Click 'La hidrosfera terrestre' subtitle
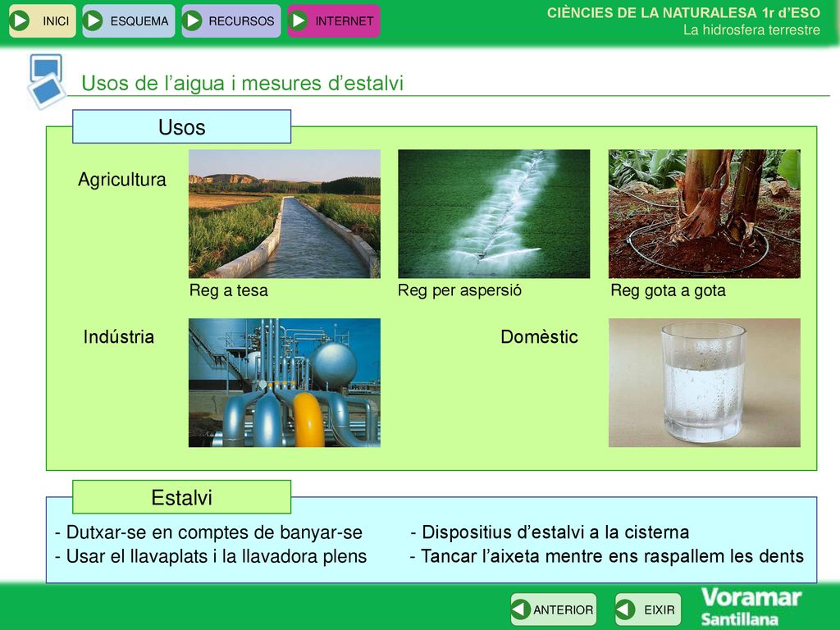Image resolution: width=840 pixels, height=630 pixels. pos(751,30)
